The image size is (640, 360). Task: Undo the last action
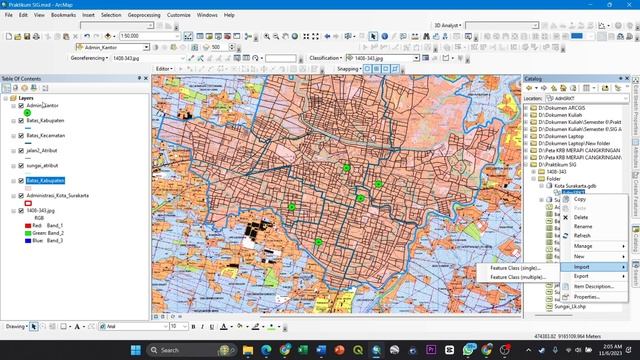(x=87, y=37)
